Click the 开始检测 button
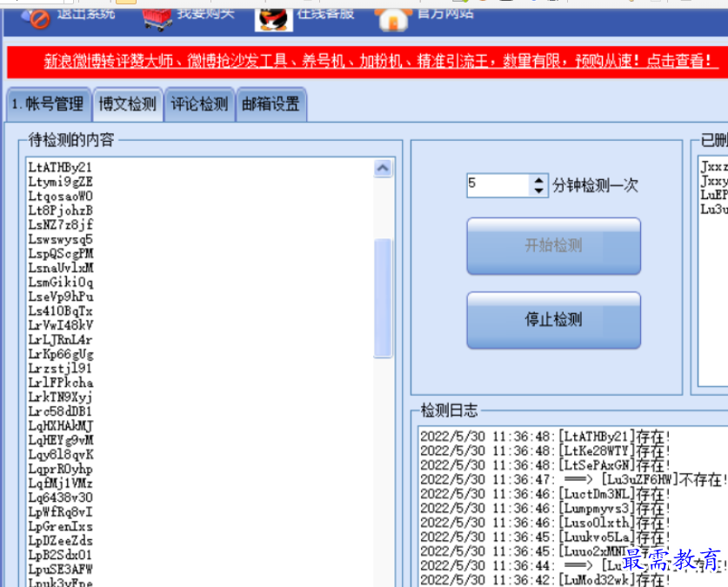 click(x=553, y=245)
